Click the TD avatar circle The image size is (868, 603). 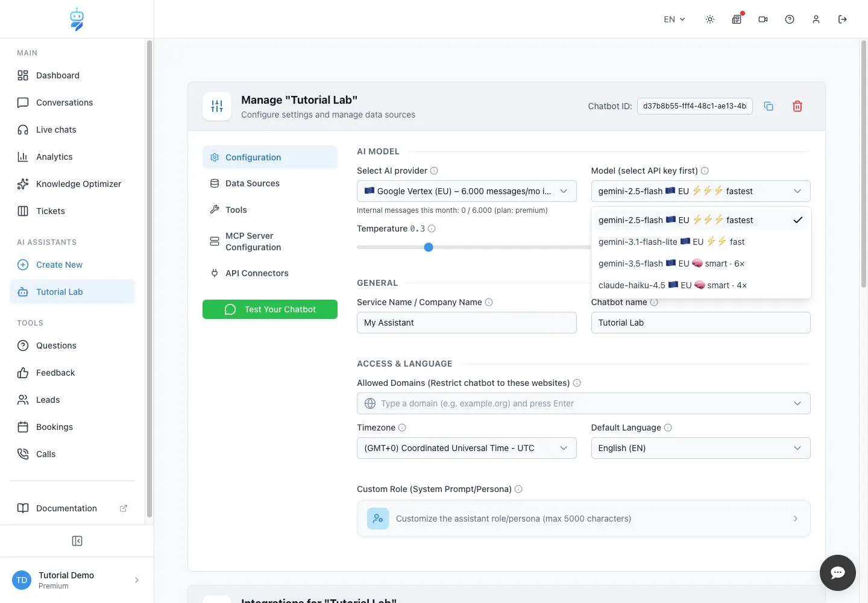[x=22, y=580]
